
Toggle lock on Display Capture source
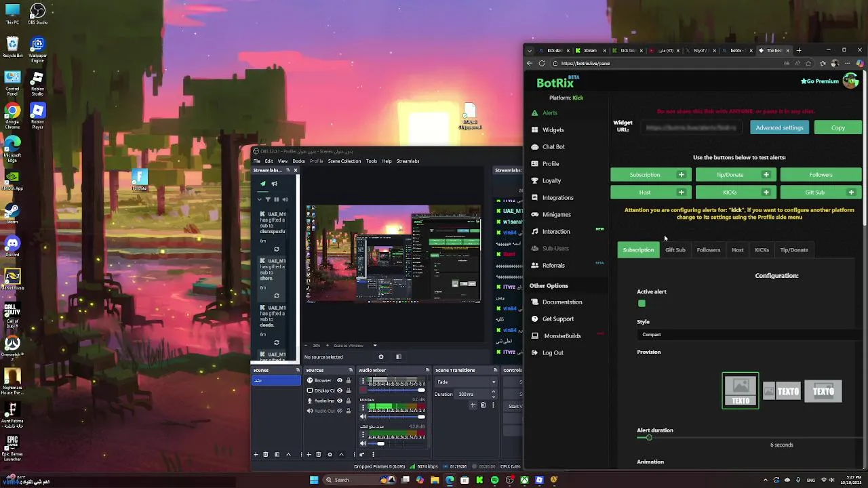click(x=349, y=390)
